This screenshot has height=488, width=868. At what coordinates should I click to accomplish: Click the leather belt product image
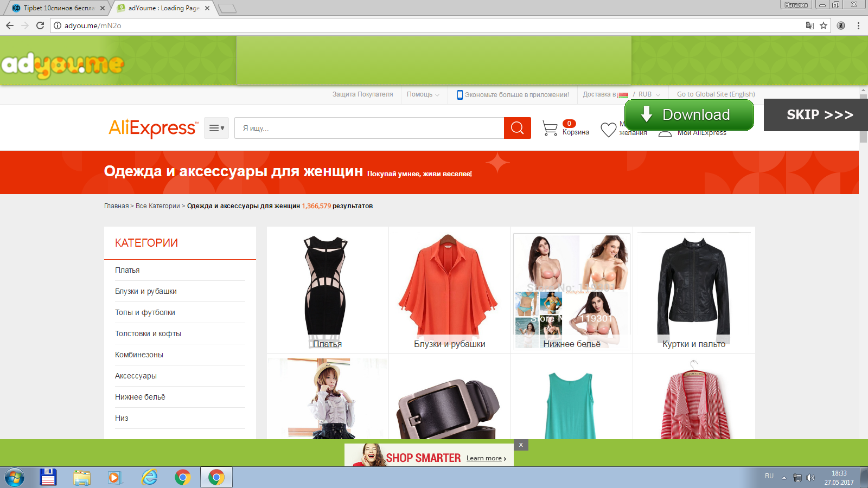(449, 408)
